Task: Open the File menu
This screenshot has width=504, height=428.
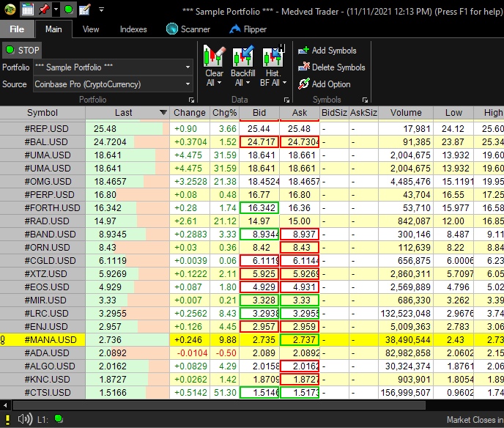Action: click(17, 29)
